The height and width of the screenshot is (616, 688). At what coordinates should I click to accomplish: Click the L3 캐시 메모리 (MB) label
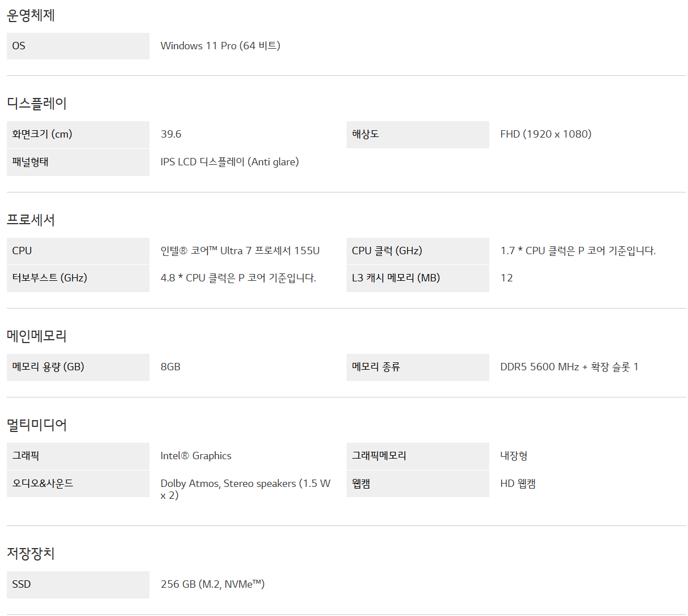[396, 278]
